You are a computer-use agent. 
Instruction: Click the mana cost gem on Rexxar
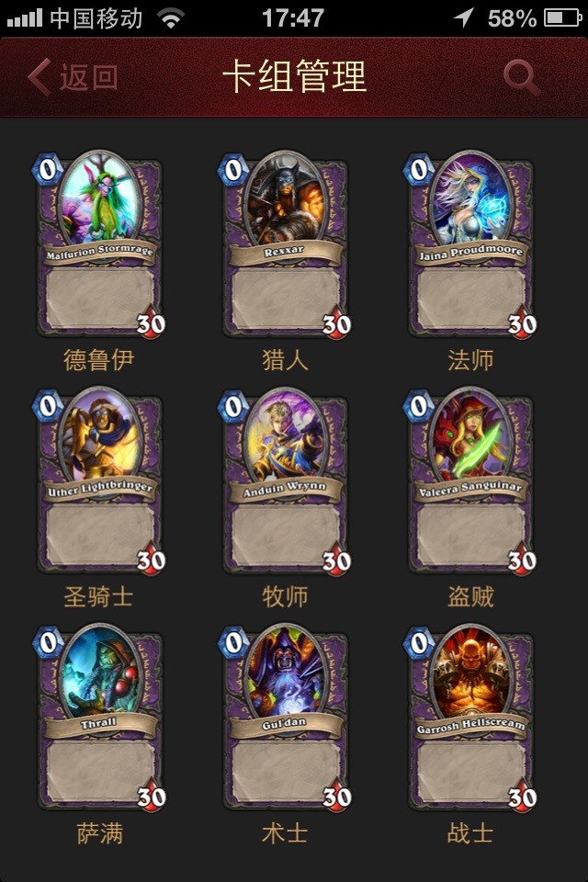233,169
